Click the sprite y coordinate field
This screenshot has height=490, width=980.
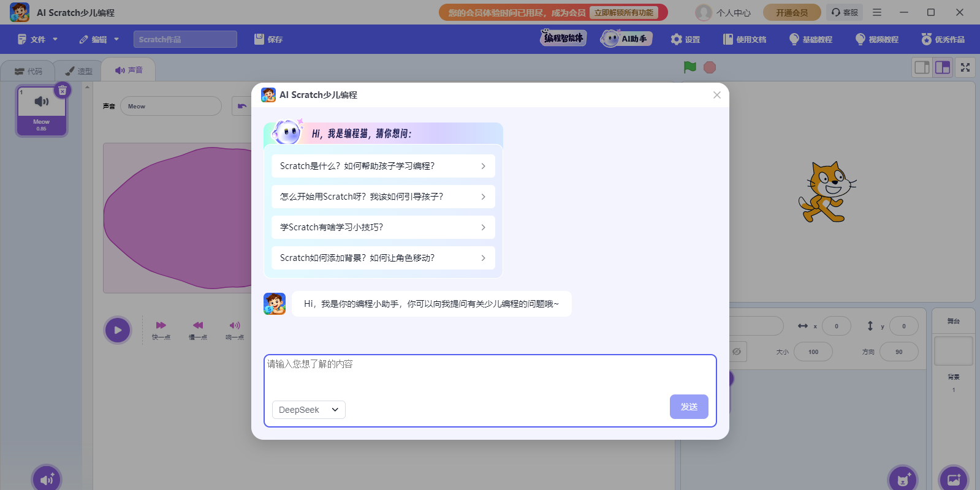click(x=903, y=326)
